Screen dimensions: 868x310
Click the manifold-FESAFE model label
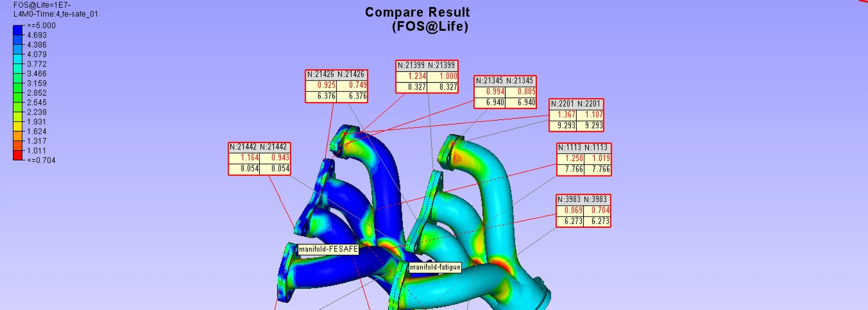[x=328, y=249]
